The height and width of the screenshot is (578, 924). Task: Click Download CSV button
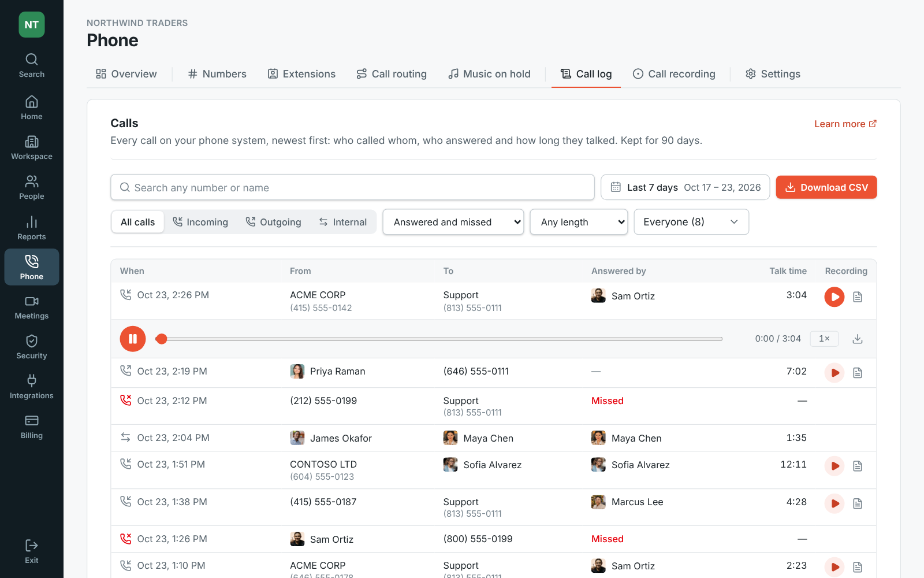pyautogui.click(x=826, y=187)
